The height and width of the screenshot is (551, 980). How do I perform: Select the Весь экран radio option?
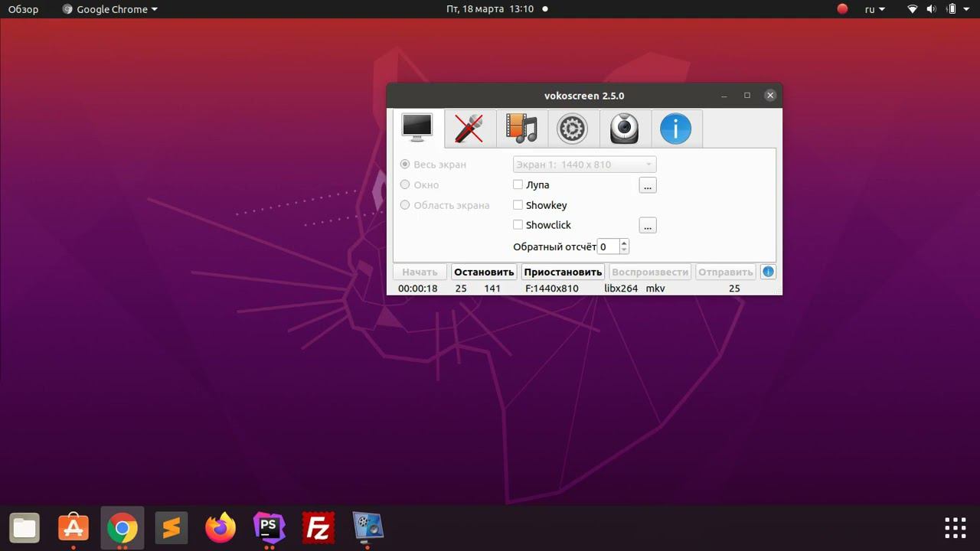tap(433, 165)
